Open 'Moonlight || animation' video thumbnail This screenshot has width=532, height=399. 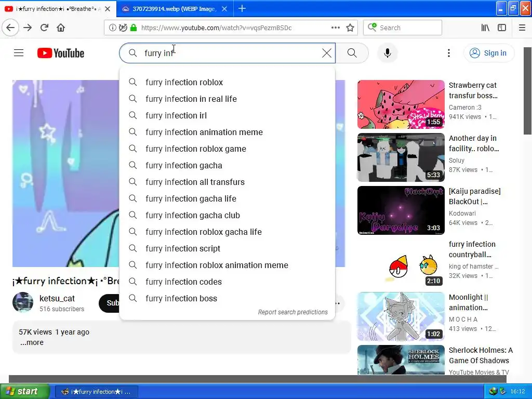[x=401, y=316]
